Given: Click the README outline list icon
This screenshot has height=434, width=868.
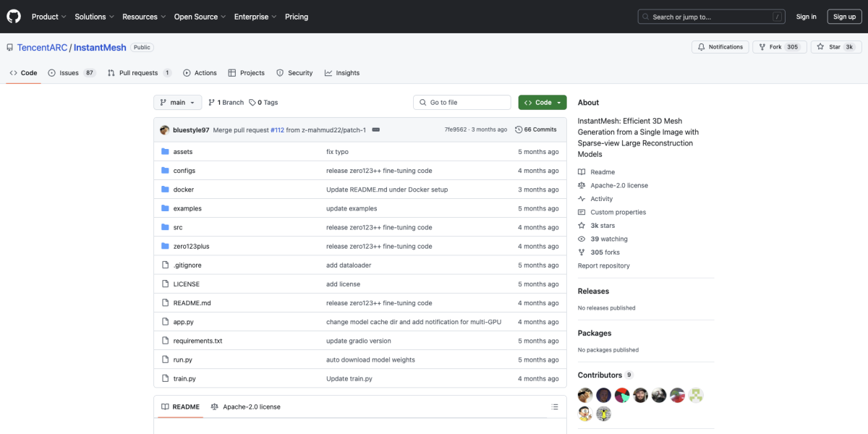Looking at the screenshot, I should (554, 407).
